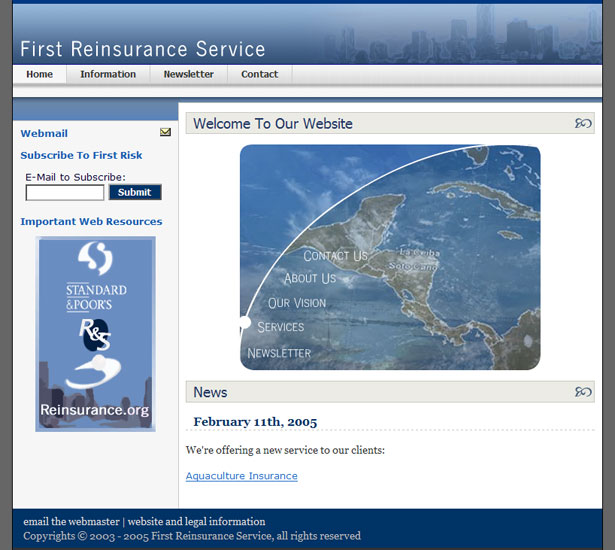Viewport: 615px width, 550px height.
Task: Open the Webmail link in sidebar
Action: [x=44, y=133]
